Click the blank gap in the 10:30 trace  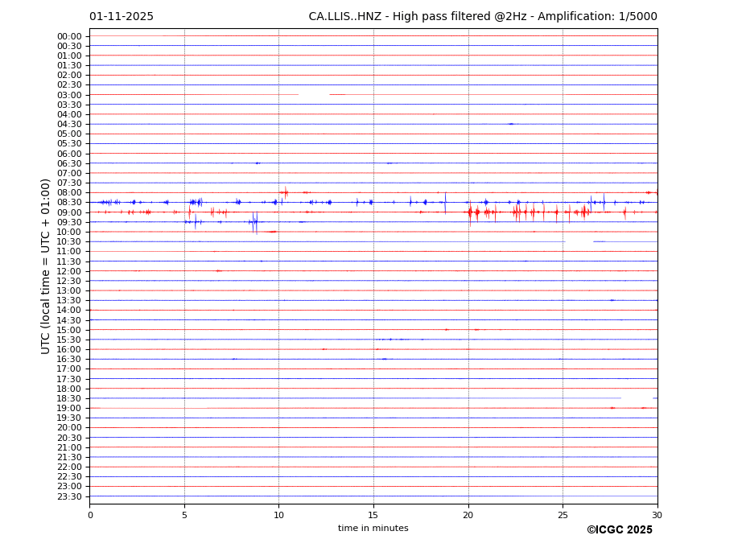tap(579, 241)
